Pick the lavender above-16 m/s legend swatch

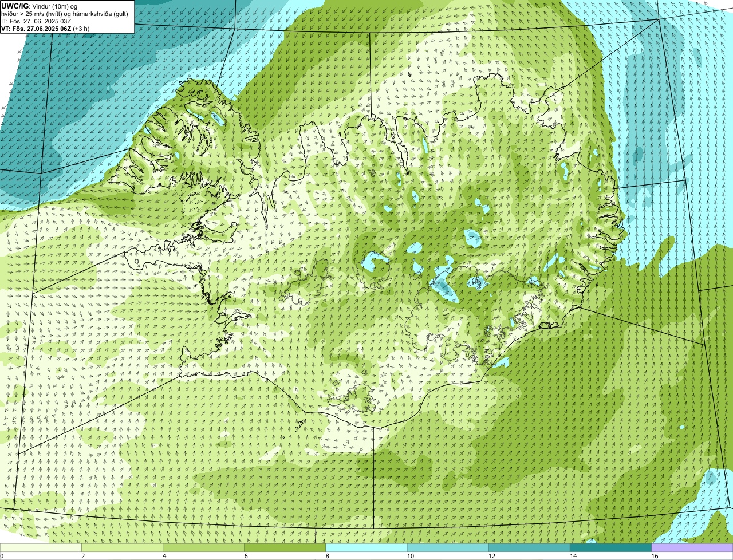coord(692,548)
